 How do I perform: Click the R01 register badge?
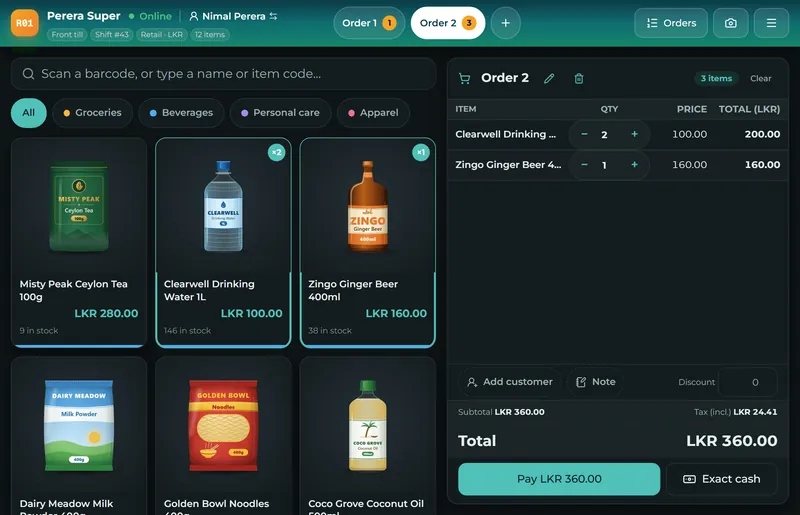pos(24,23)
